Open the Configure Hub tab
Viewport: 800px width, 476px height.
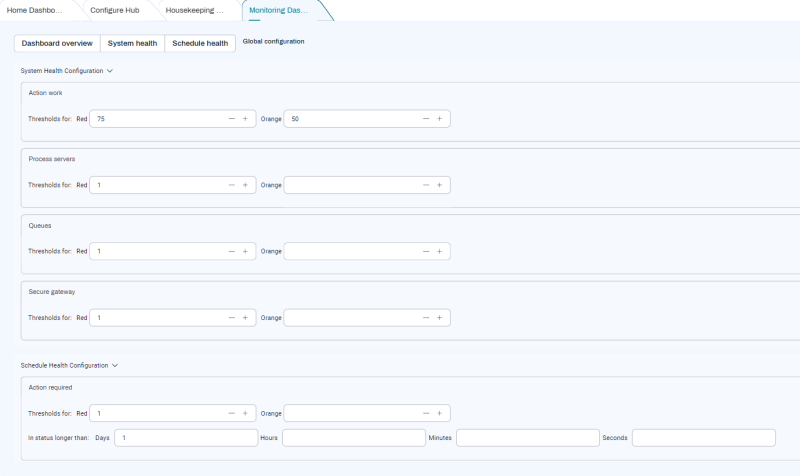tap(115, 10)
